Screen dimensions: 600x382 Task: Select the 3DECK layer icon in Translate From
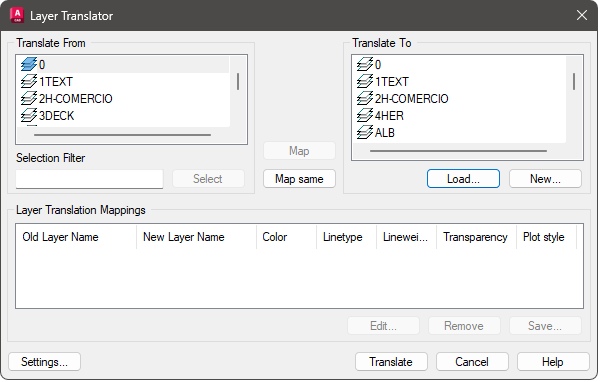tap(29, 115)
